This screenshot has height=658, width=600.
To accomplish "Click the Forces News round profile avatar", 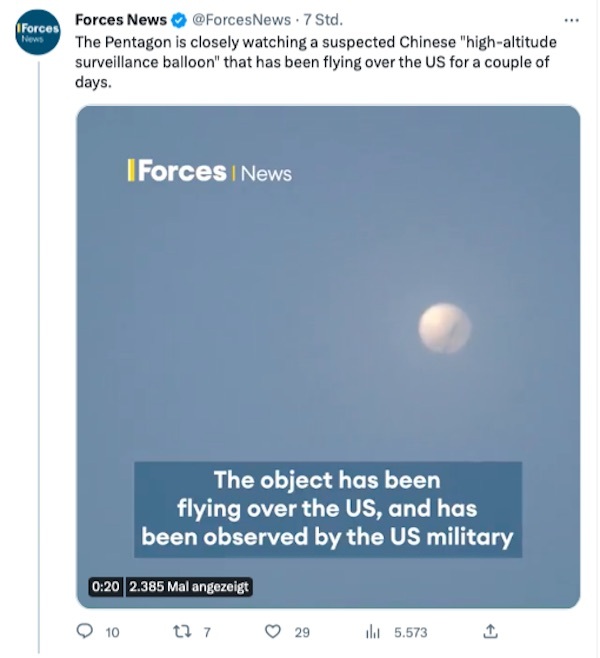I will tap(38, 32).
